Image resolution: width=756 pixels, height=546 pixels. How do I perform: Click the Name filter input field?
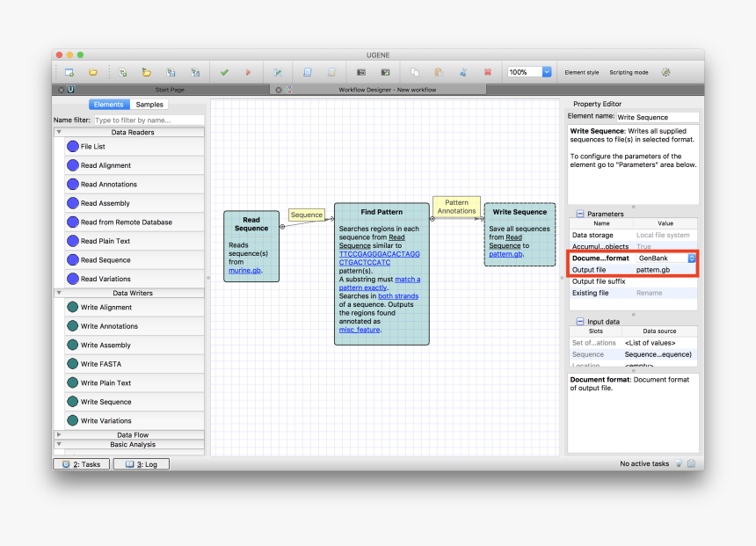149,120
